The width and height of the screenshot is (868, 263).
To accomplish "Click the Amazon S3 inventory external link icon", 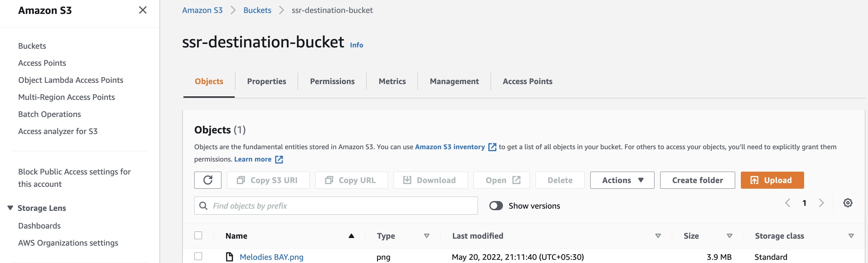I will pyautogui.click(x=492, y=147).
